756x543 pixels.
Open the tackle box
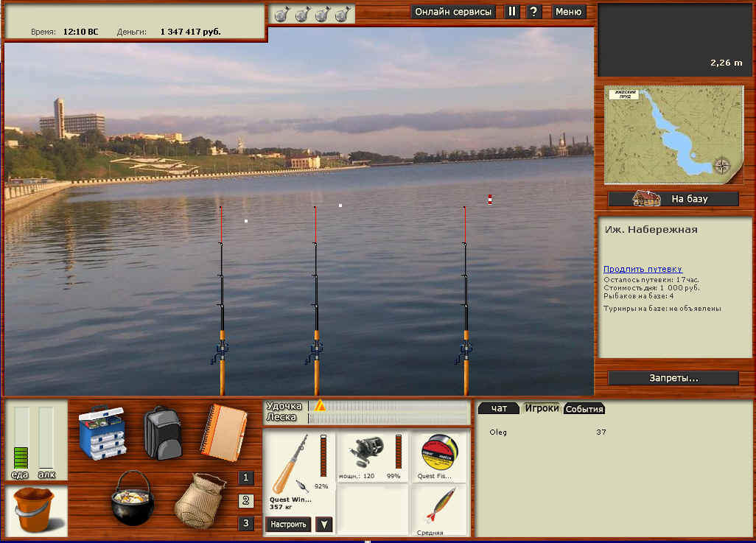click(102, 432)
